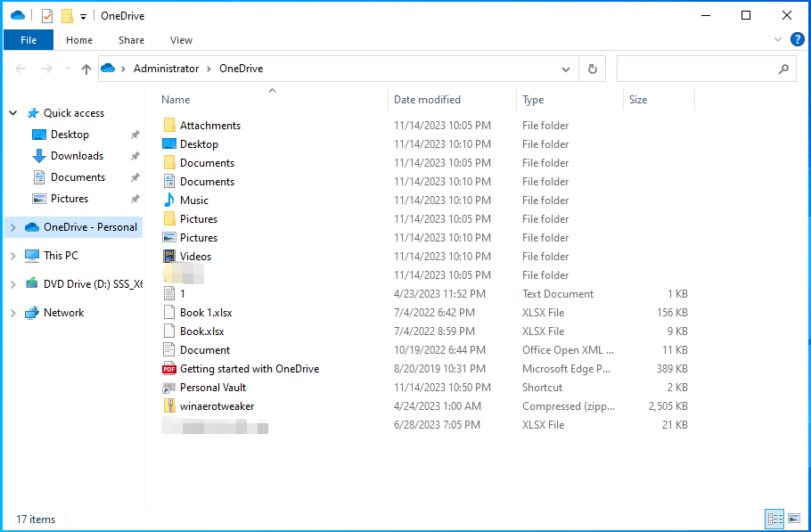
Task: Sort by the Name column header
Action: pyautogui.click(x=176, y=99)
